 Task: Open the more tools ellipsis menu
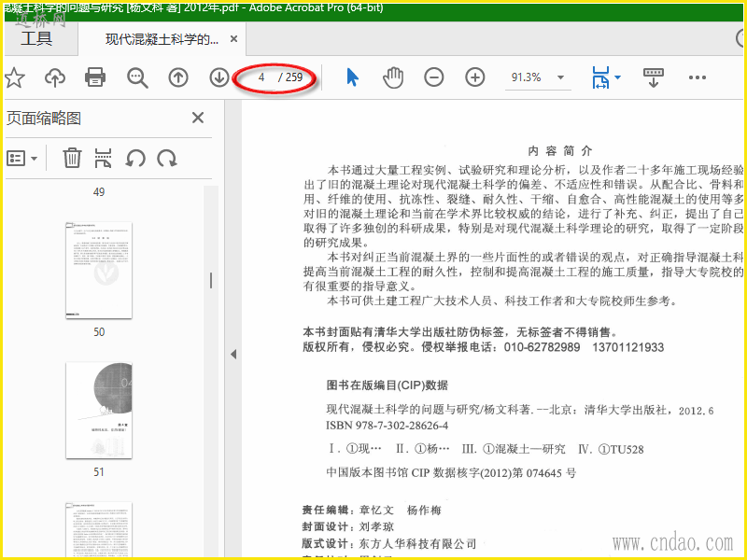[697, 77]
